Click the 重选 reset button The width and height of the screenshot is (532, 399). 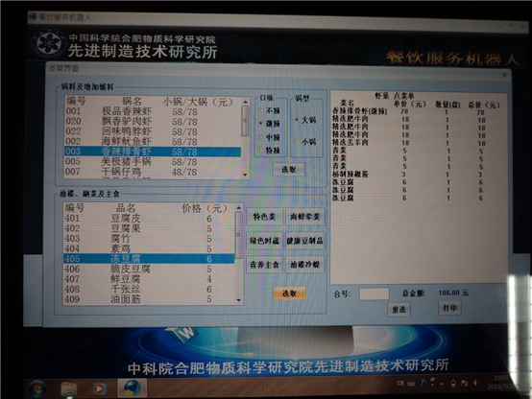coord(399,309)
